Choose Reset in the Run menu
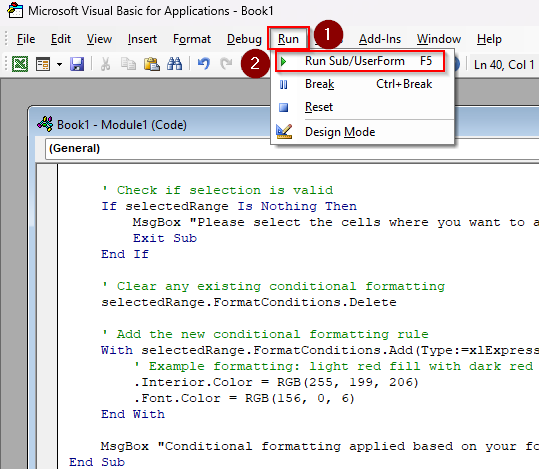Viewport: 539px width, 469px height. click(x=362, y=107)
